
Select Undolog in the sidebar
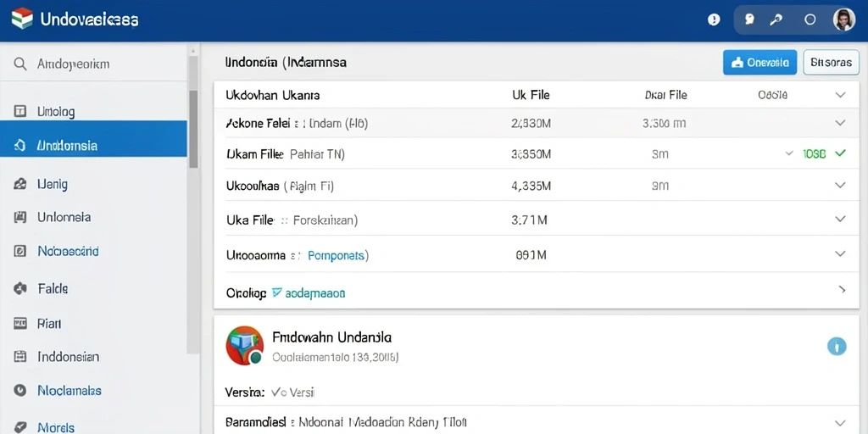[56, 112]
